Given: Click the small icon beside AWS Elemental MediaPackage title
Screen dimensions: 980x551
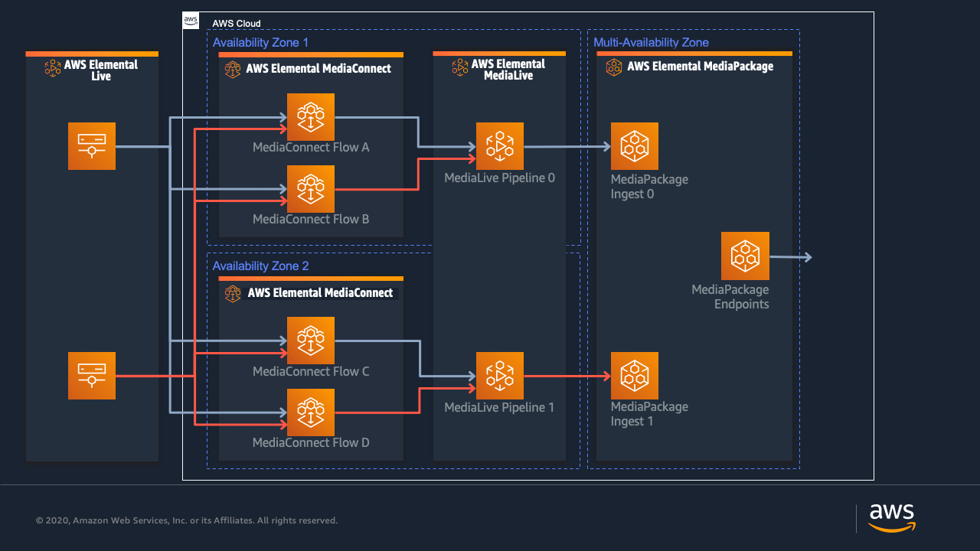Looking at the screenshot, I should [614, 67].
